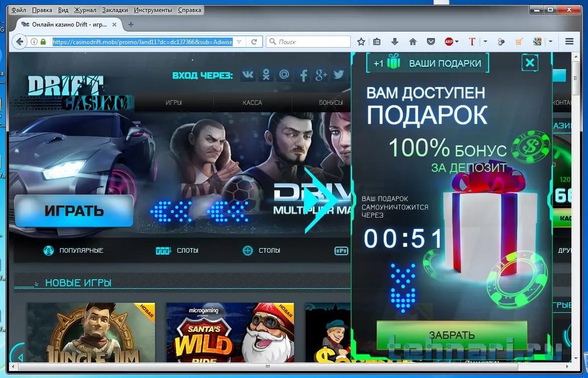Open the ABP icon dropdown arrow
The width and height of the screenshot is (588, 378).
(457, 42)
